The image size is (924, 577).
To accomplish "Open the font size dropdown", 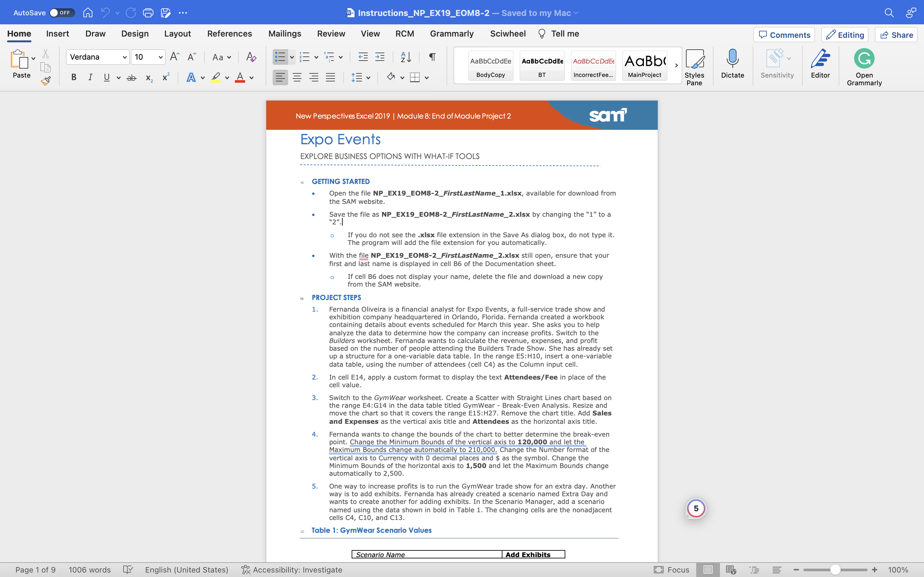I will pyautogui.click(x=161, y=57).
